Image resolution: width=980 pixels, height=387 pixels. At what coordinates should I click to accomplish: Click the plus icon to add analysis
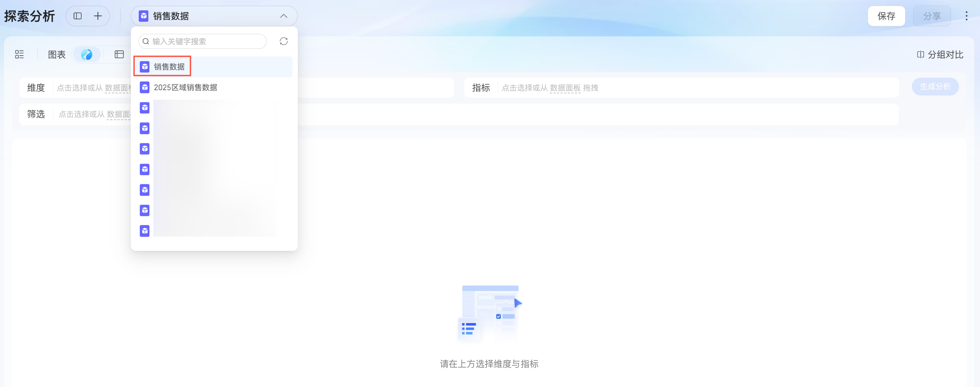[98, 16]
